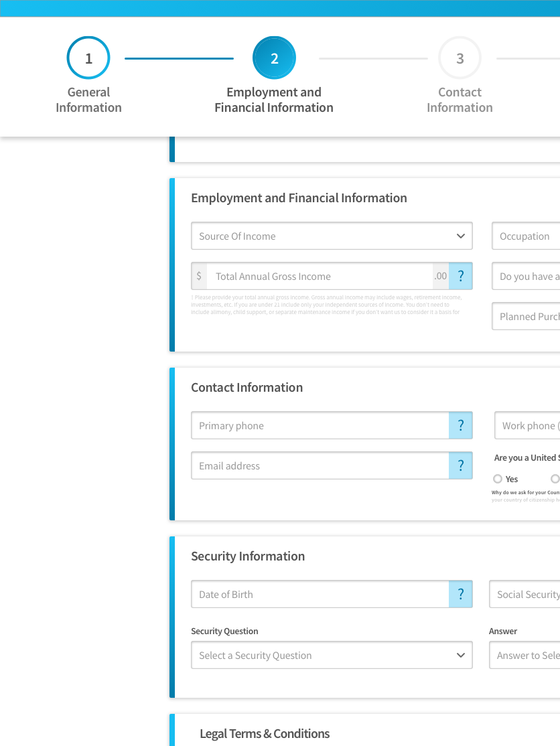This screenshot has width=560, height=746.
Task: Show help for the Date of Birth field
Action: [x=461, y=594]
